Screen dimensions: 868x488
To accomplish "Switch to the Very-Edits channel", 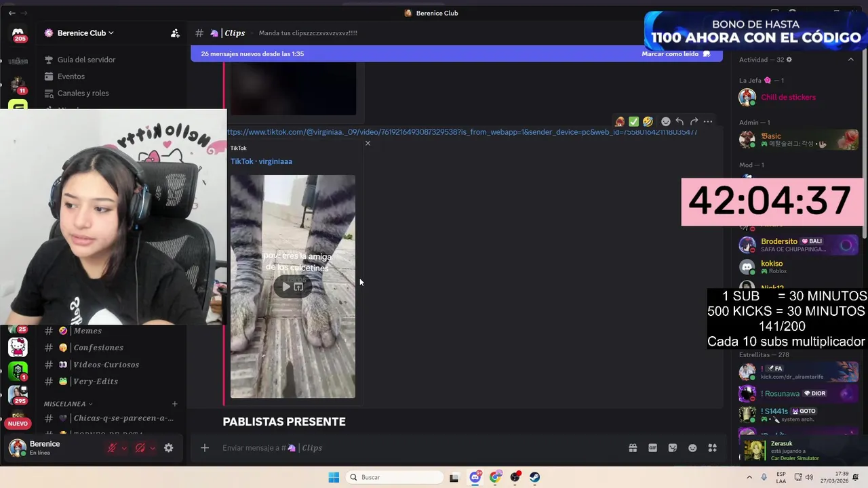I will 96,382.
